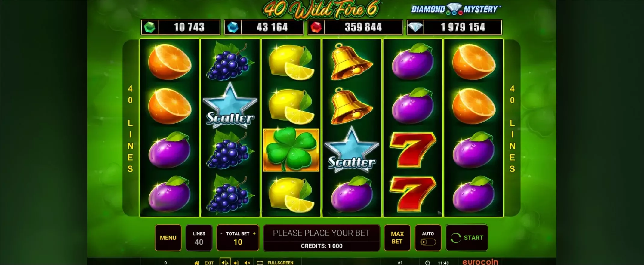This screenshot has height=265, width=644.
Task: Click the red ruby jackpot icon
Action: 316,27
